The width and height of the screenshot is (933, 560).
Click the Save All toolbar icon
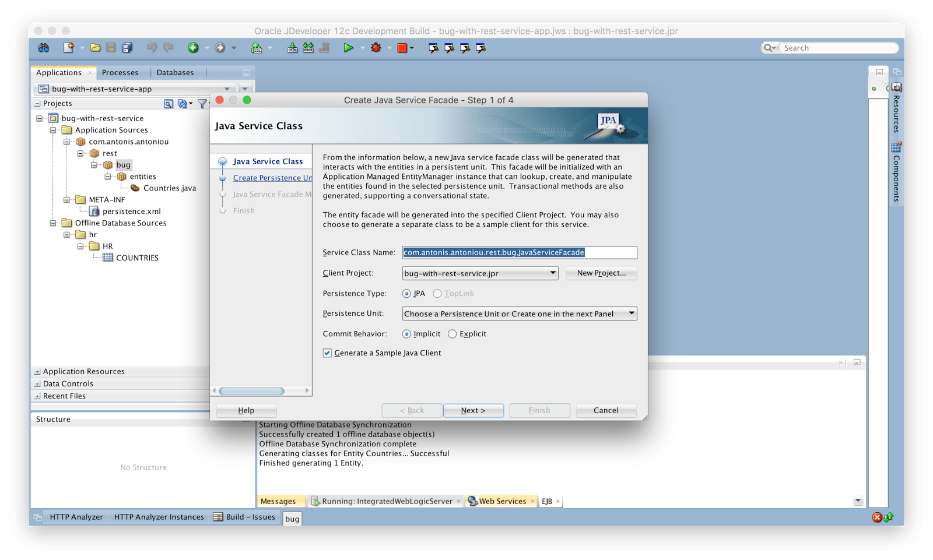point(127,48)
